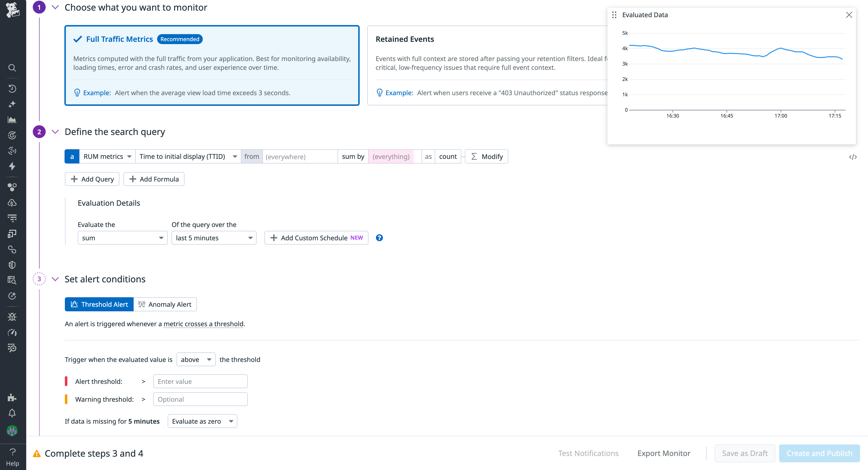Click the Create and Publish button
The height and width of the screenshot is (470, 868).
819,453
